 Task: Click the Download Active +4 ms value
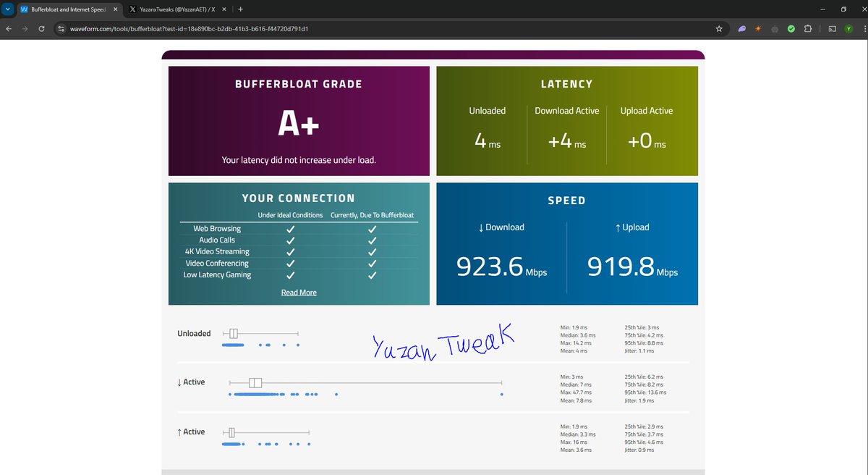tap(567, 140)
